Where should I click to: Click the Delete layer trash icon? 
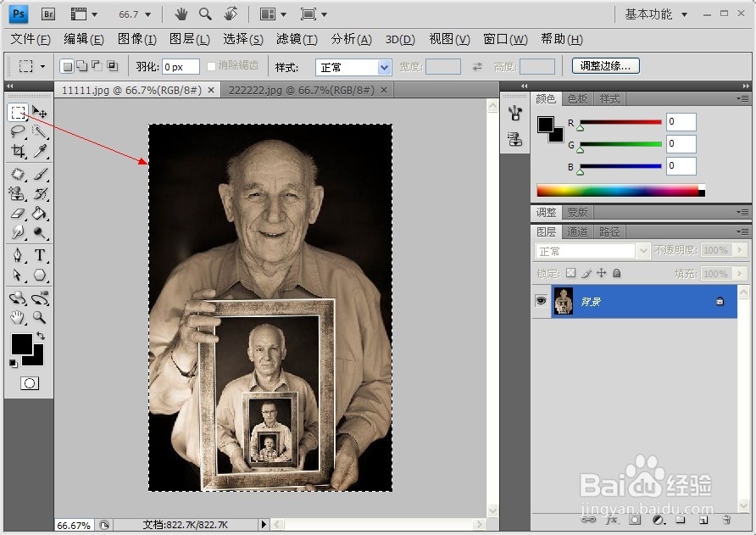[x=725, y=520]
